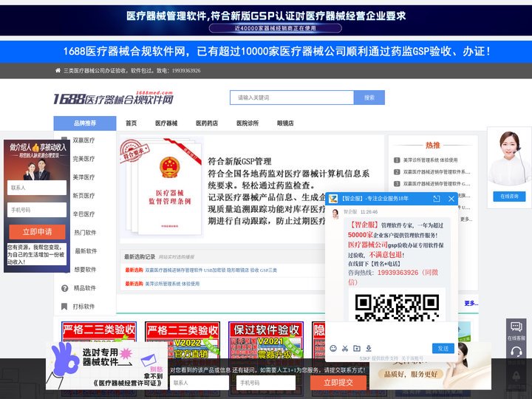The width and height of the screenshot is (532, 399).
Task: Close the 智企服 chat window
Action: (x=451, y=199)
